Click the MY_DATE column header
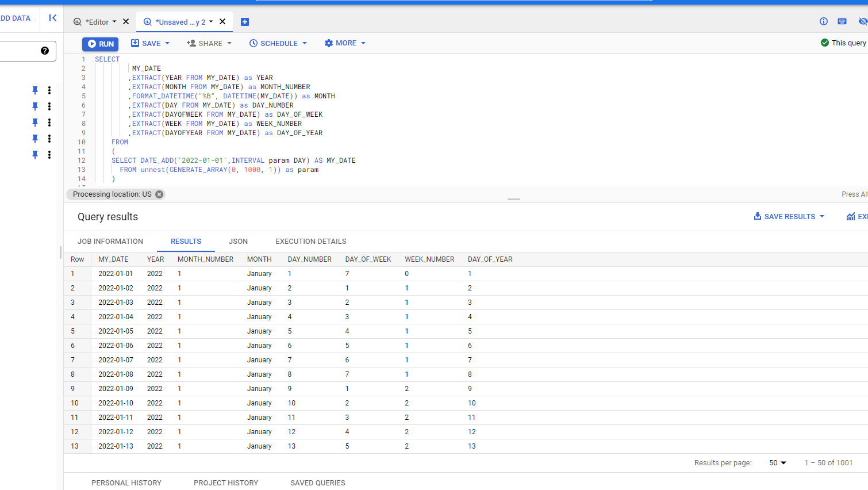The height and width of the screenshot is (490, 868). pos(113,259)
